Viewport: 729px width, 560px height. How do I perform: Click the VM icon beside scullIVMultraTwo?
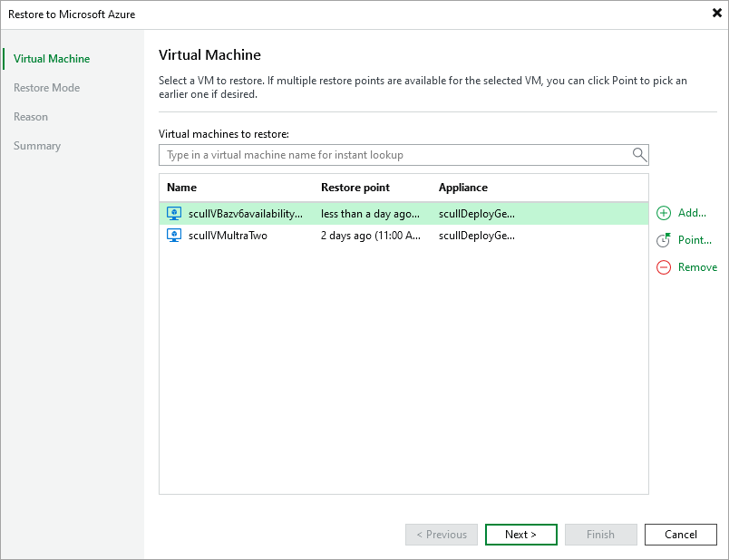174,236
